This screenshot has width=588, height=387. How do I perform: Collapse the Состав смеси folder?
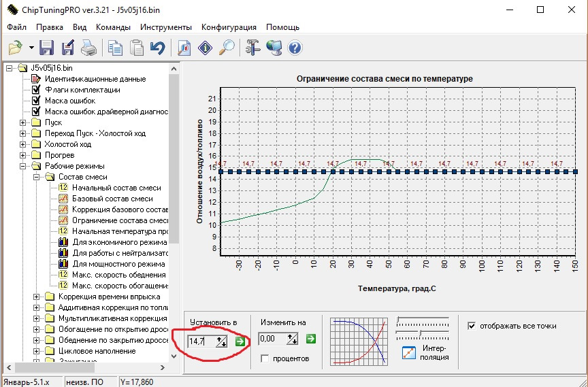pos(36,178)
